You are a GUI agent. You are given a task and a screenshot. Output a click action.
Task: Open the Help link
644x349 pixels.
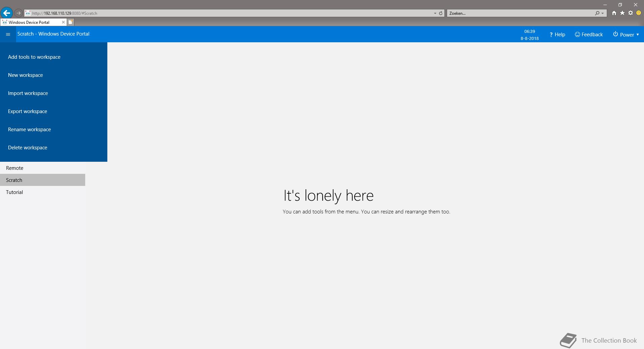(557, 35)
